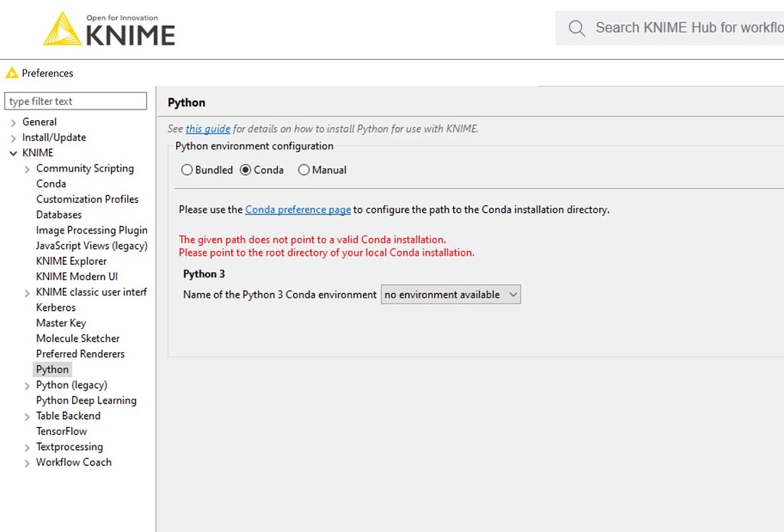Click the KNIME logo icon
This screenshot has height=532, width=784.
(63, 29)
